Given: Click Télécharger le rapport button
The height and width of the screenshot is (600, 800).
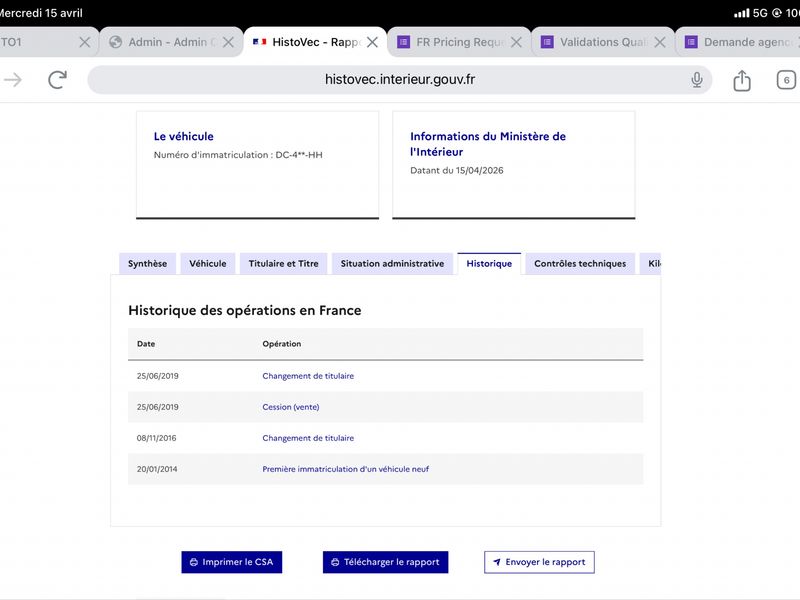Looking at the screenshot, I should [x=385, y=562].
